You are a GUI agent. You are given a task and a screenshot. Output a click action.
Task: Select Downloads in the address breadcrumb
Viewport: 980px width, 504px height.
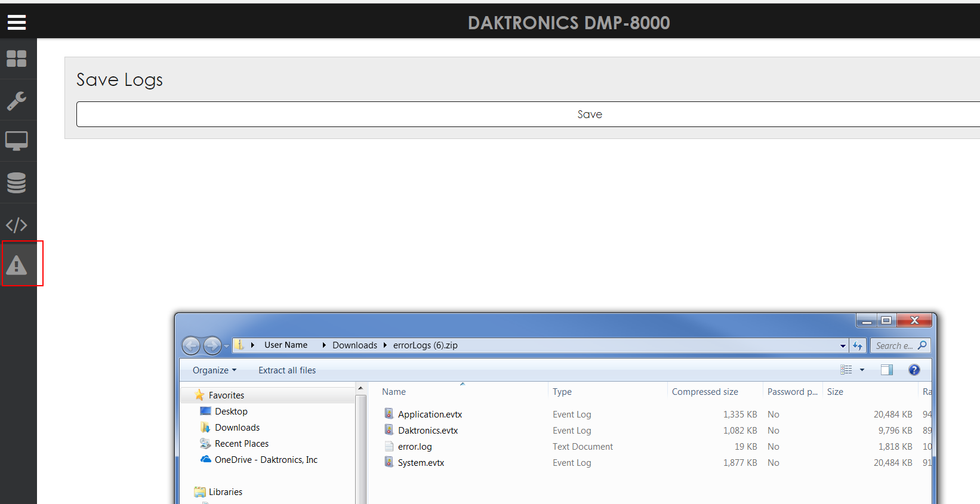355,345
